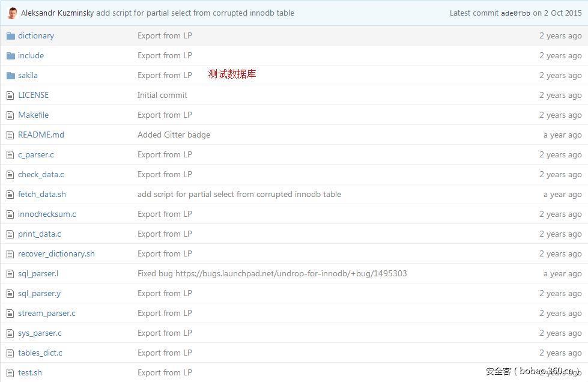Open the Aleksandr Kuzminsky author profile link

(57, 13)
